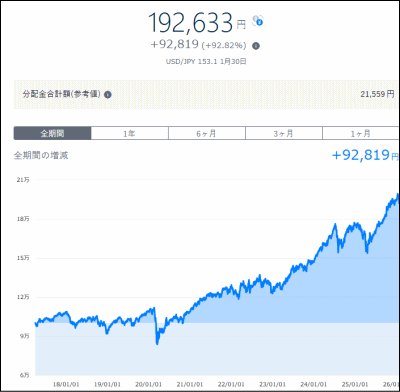Click the 23/01/01 x-axis date
This screenshot has width=400, height=392.
273,384
